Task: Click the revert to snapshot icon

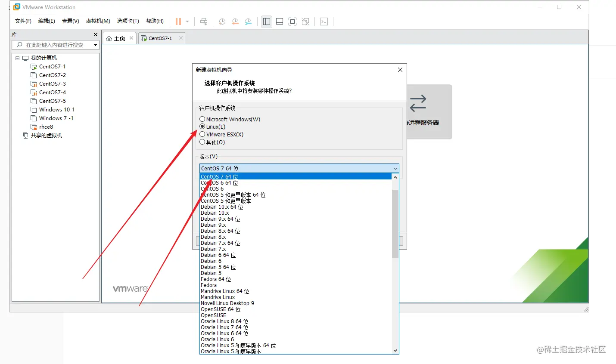Action: coord(235,22)
